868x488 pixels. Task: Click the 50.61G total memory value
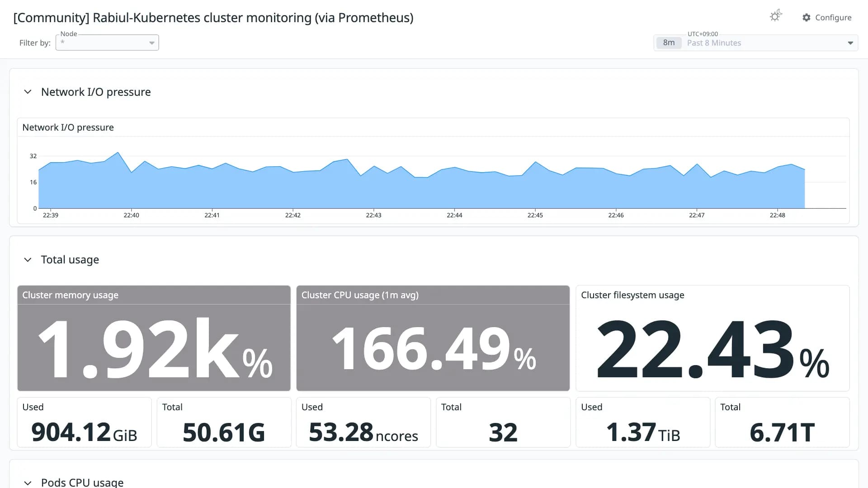pos(224,432)
